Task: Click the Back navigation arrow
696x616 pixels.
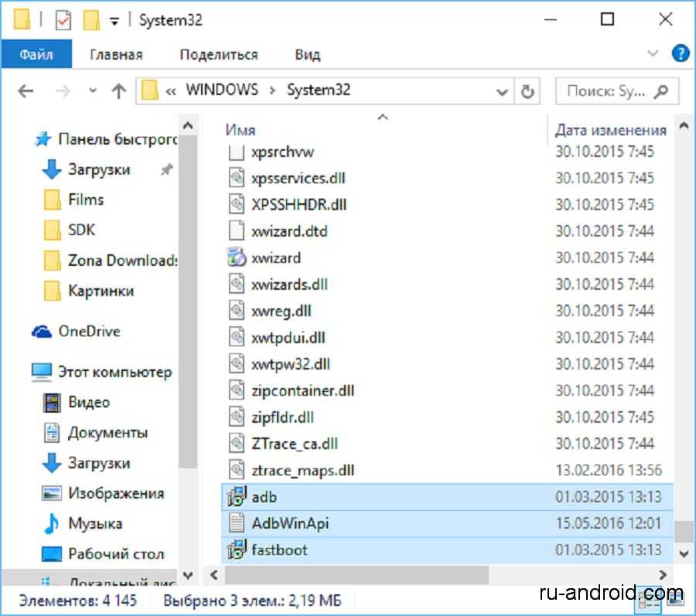Action: click(x=26, y=91)
